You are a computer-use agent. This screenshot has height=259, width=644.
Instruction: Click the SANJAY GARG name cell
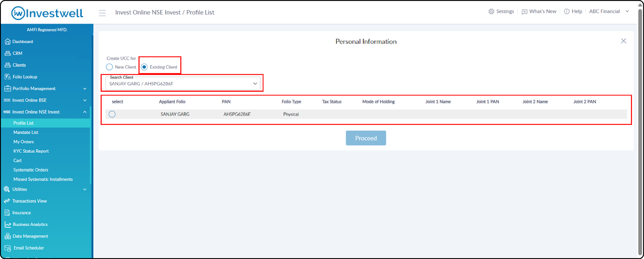coord(175,114)
